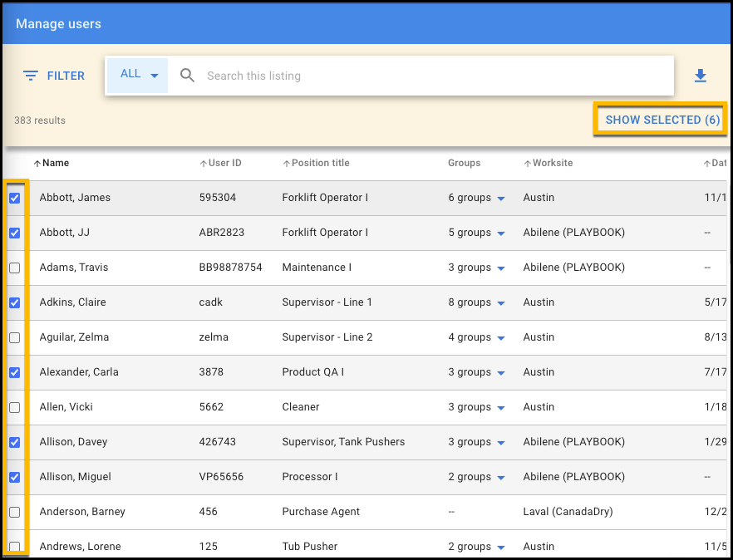Click the SHOW SELECTED (6) button
733x560 pixels.
point(661,120)
